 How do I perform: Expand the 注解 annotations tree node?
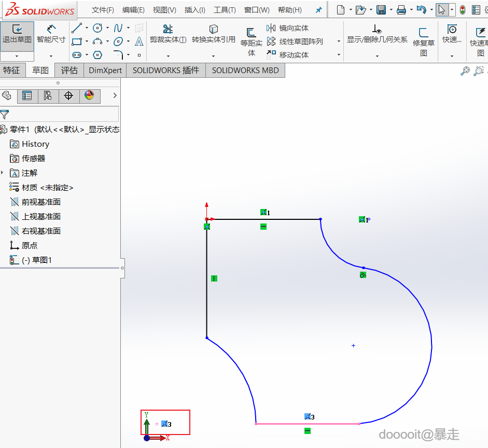pos(2,173)
